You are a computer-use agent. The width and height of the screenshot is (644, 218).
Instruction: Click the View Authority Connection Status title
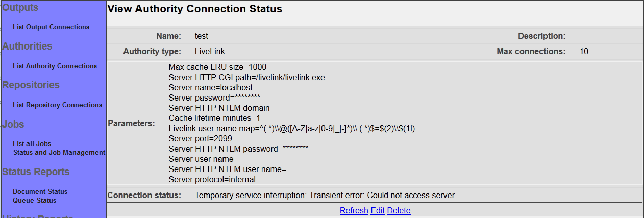tap(195, 9)
